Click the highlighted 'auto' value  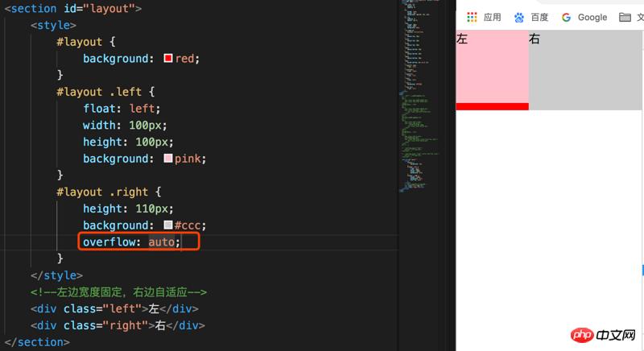click(x=162, y=242)
